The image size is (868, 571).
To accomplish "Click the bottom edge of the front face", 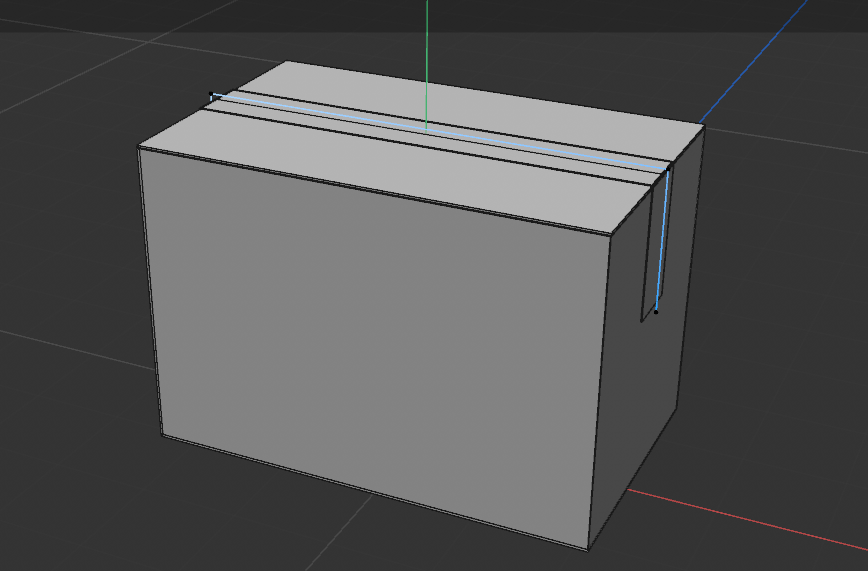I will click(x=375, y=492).
